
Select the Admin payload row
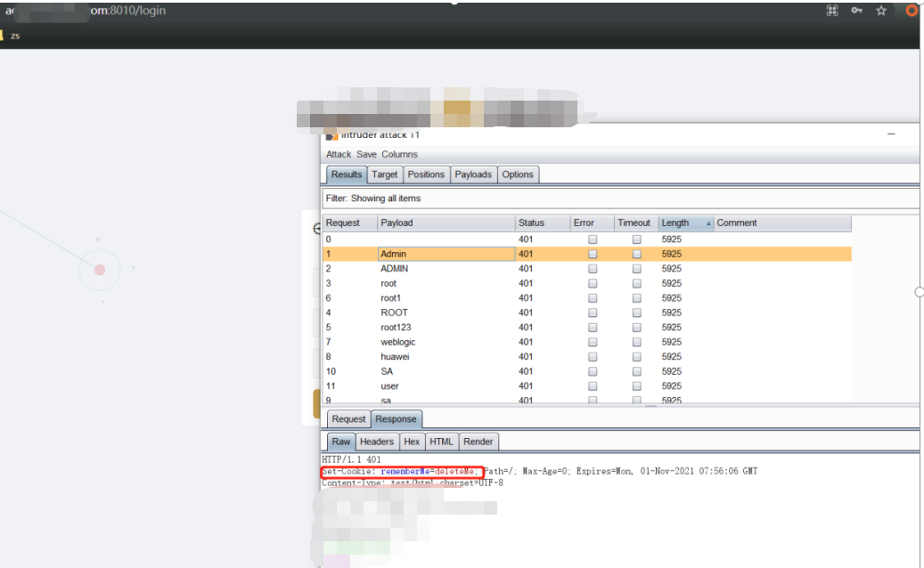(587, 255)
